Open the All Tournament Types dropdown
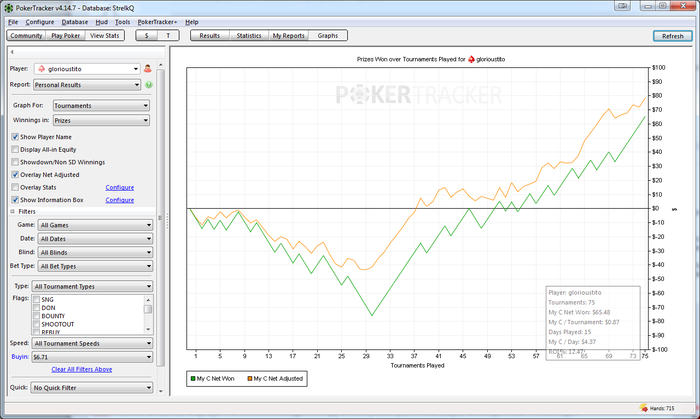This screenshot has width=700, height=419. point(92,286)
